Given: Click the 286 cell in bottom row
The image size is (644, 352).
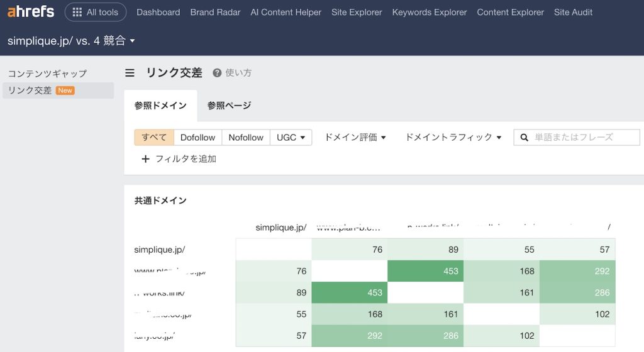Looking at the screenshot, I should tap(426, 336).
